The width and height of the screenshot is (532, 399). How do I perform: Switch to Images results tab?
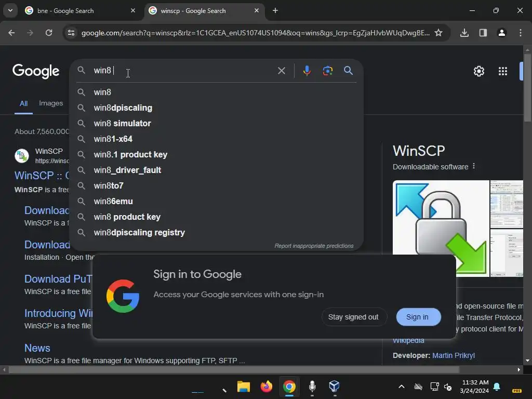tap(51, 103)
